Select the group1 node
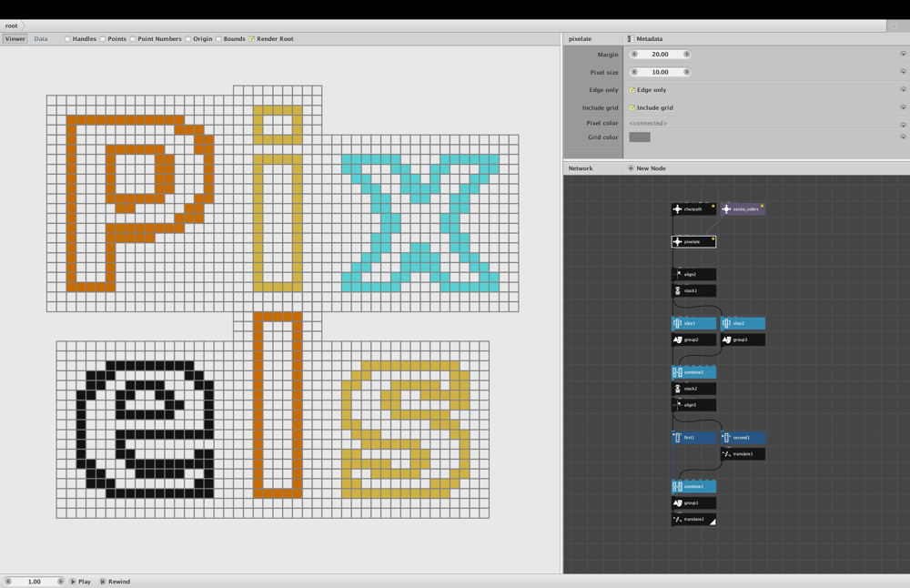This screenshot has height=588, width=910. (x=693, y=502)
